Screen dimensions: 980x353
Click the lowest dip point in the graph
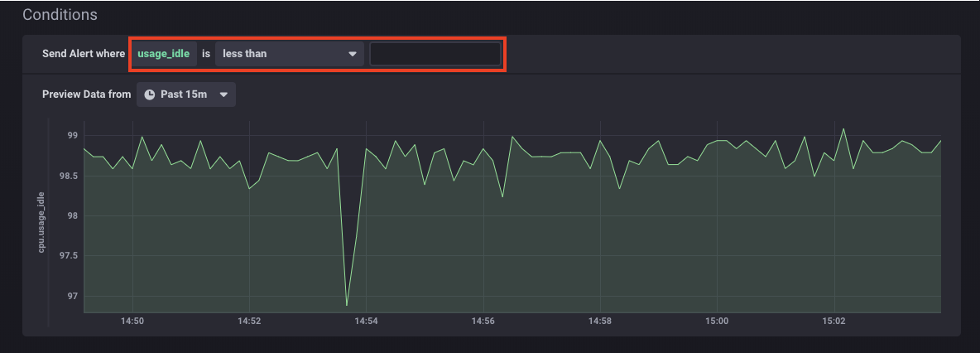pyautogui.click(x=347, y=305)
